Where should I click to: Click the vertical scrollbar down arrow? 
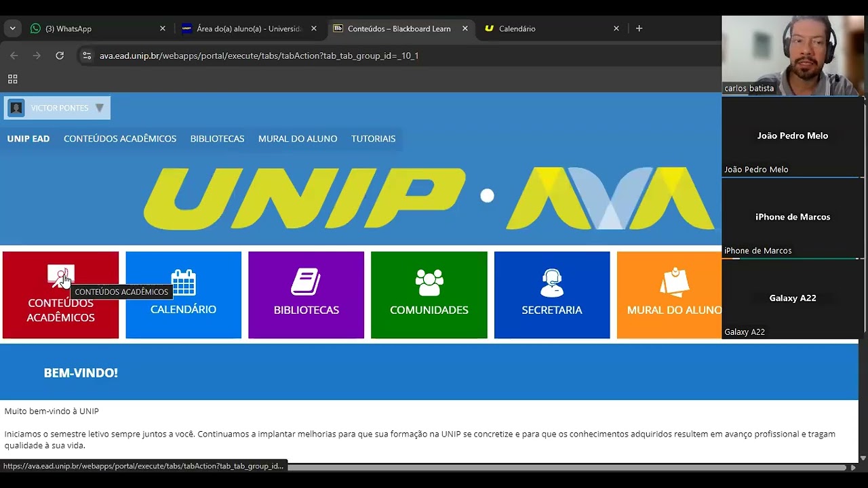(863, 458)
